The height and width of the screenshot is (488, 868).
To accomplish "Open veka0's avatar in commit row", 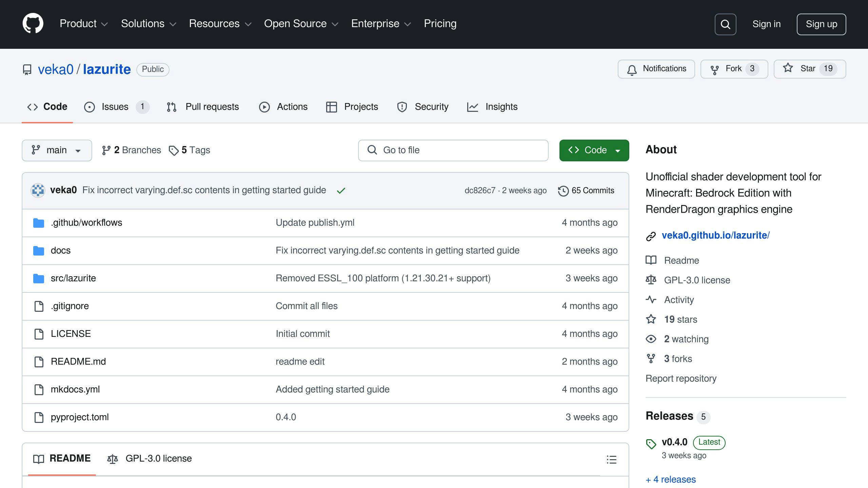I will click(38, 190).
